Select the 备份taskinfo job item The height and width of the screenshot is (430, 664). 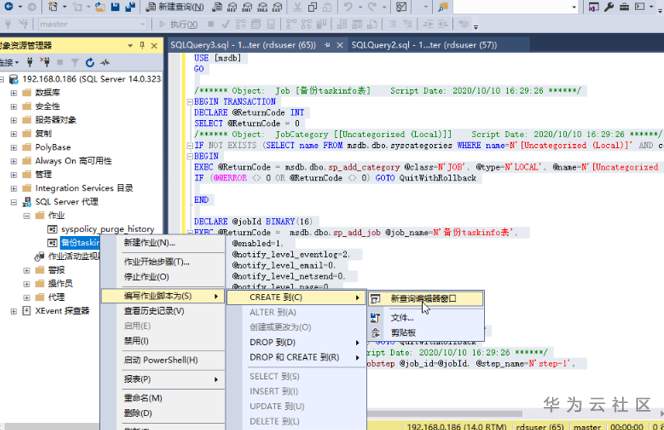80,243
